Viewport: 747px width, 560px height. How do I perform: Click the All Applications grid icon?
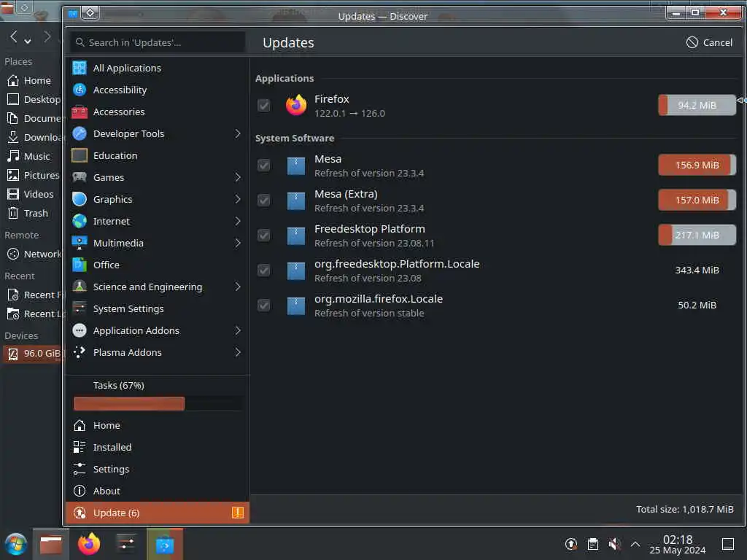pos(80,68)
